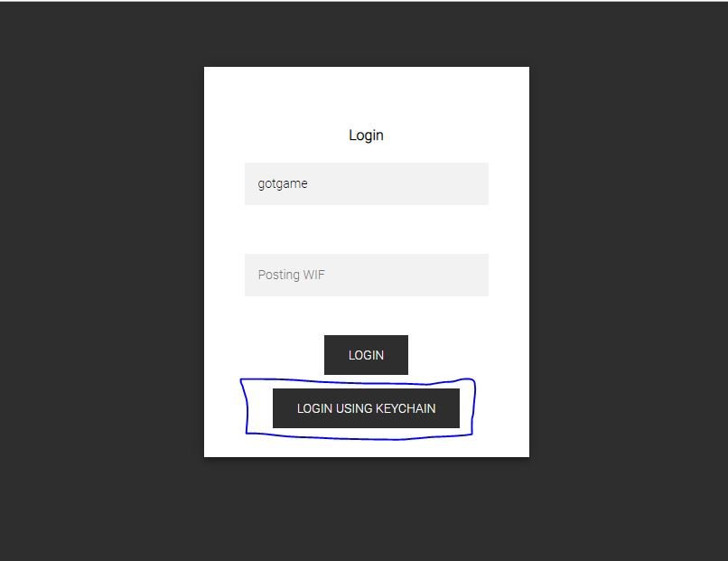Viewport: 728px width, 561px height.
Task: Focus the username field containing gotgame
Action: 367,183
